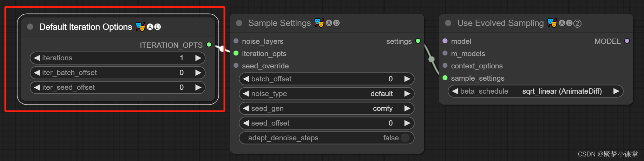Decrease iter_batch_offset with the left arrow

37,73
